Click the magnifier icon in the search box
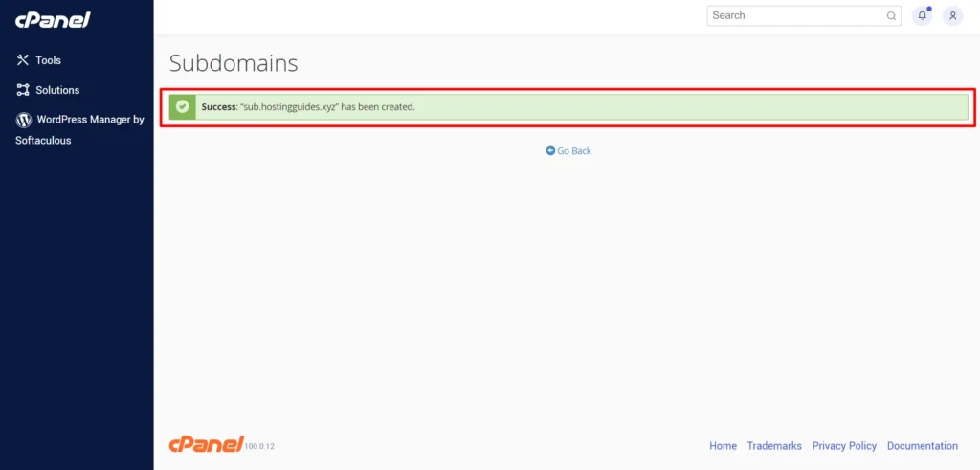Image resolution: width=980 pixels, height=470 pixels. tap(891, 16)
